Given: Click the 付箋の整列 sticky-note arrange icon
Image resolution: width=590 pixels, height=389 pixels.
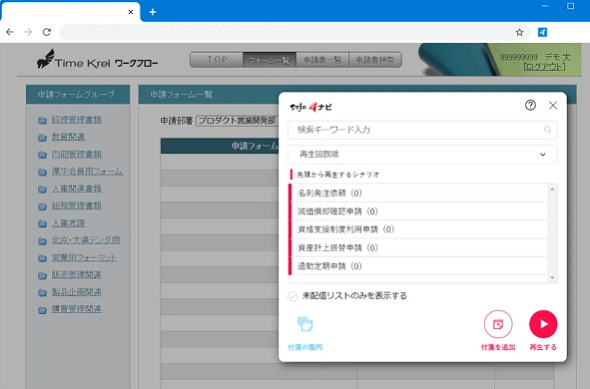Looking at the screenshot, I should [x=305, y=324].
